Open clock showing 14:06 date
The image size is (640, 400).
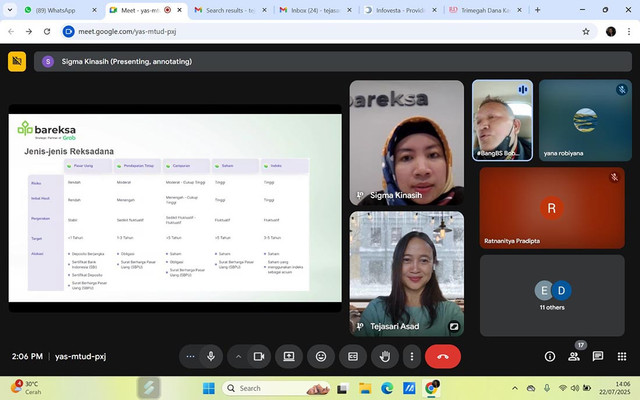[614, 388]
